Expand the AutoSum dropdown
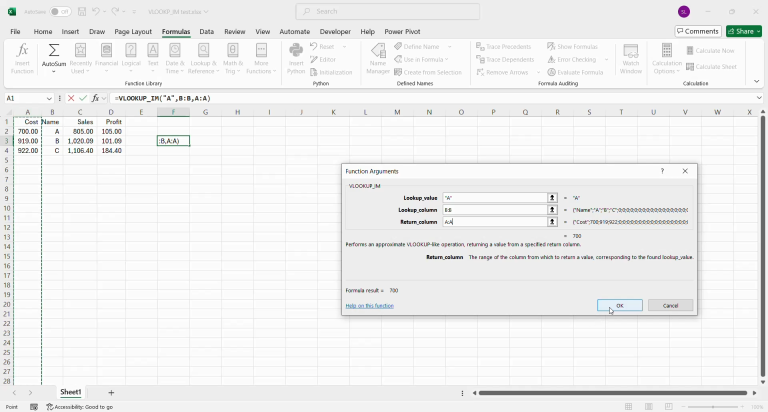This screenshot has width=768, height=412. click(x=54, y=72)
